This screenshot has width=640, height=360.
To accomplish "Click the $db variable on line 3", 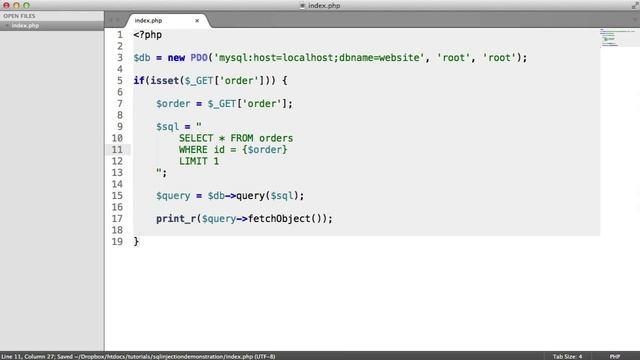I will pyautogui.click(x=142, y=58).
